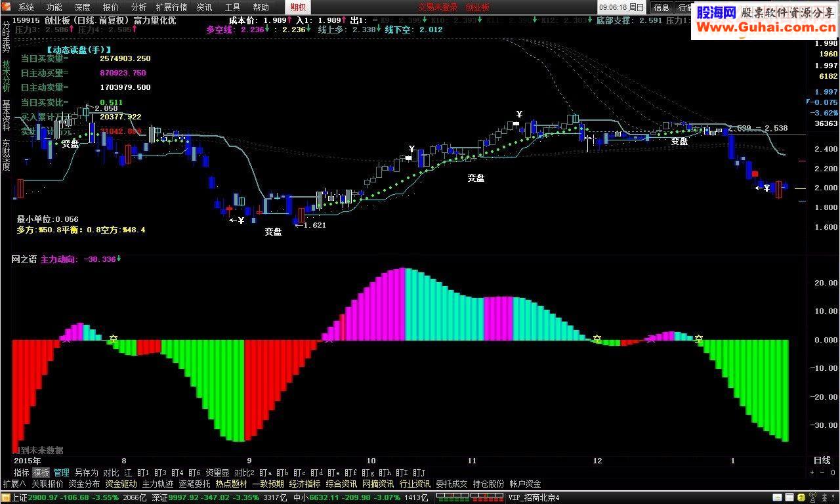840x504 pixels.
Task: Click the plus zoom icon below 日线
Action: (x=812, y=472)
